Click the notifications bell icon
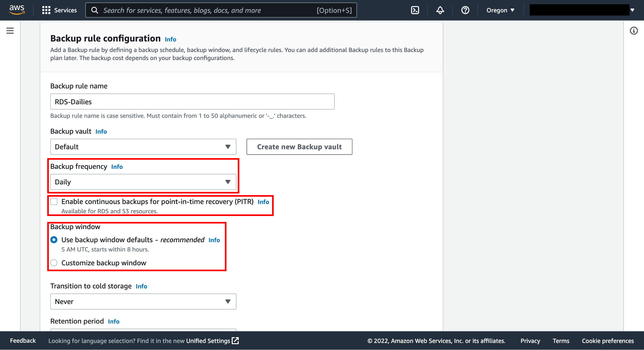Viewport: 644px width, 350px height. (x=440, y=10)
